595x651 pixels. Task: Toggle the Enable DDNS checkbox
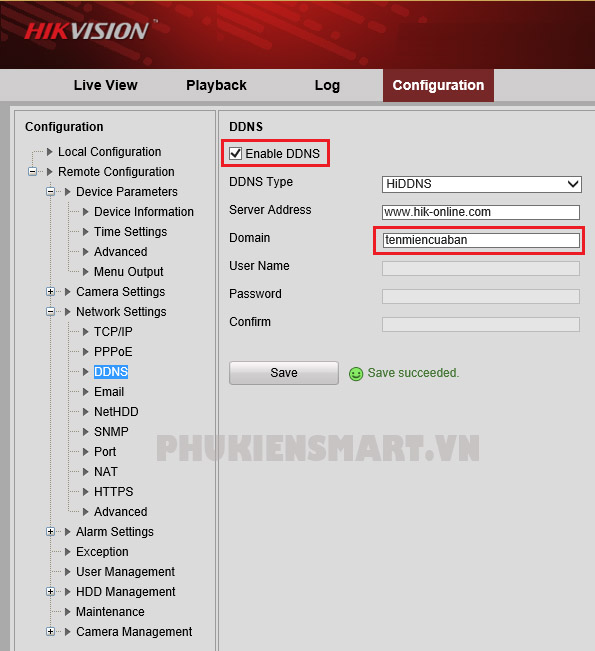click(235, 154)
